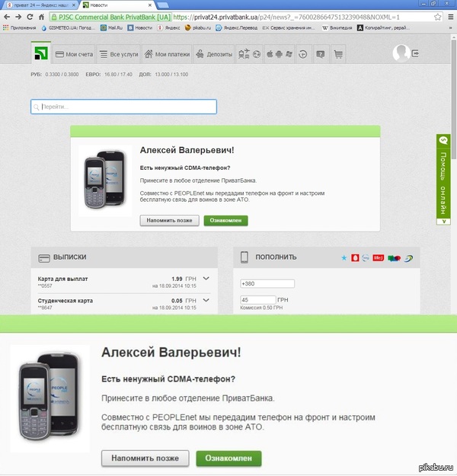Click the browser reload button
The width and height of the screenshot is (457, 476).
pyautogui.click(x=30, y=16)
